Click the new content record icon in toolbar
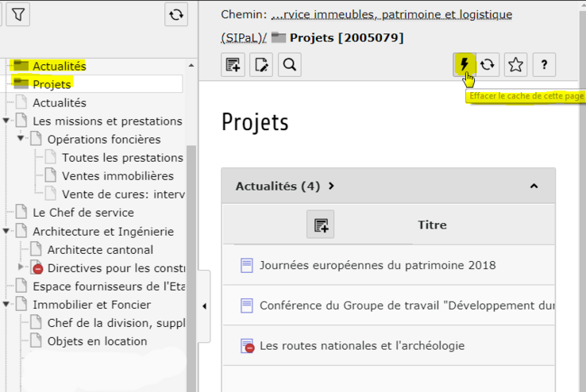 (x=233, y=65)
